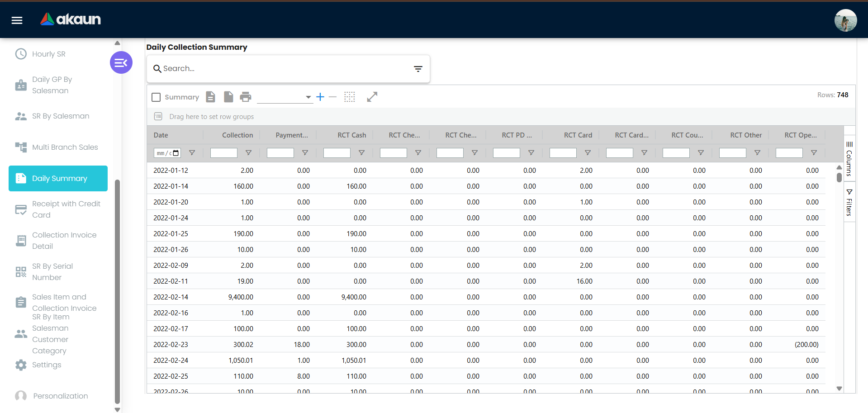Expand the grid to fullscreen
The image size is (868, 413).
372,97
